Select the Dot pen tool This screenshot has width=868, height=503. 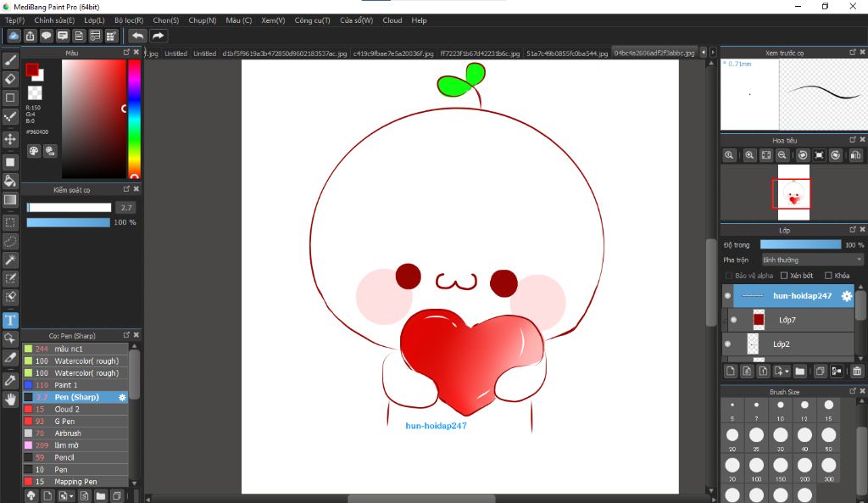[10, 116]
